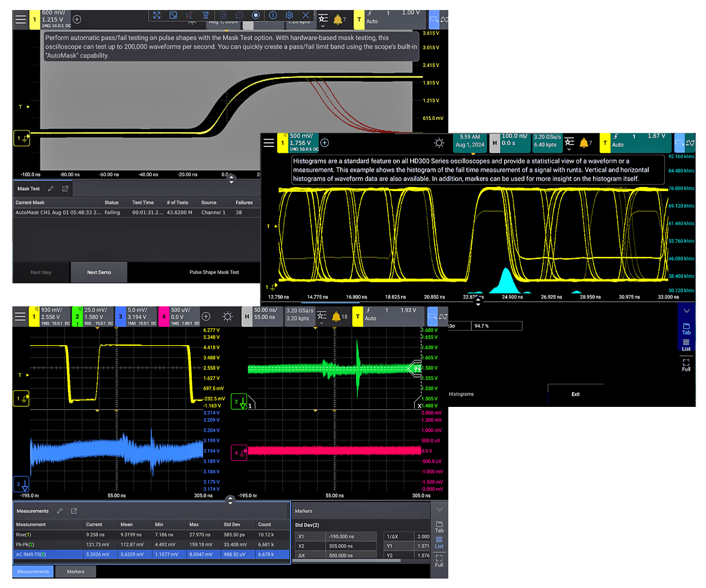Pop out the Mask Test panel

65,189
